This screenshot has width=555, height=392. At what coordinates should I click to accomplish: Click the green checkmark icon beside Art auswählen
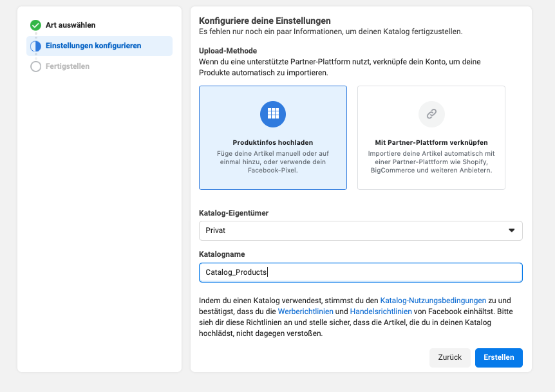[35, 25]
